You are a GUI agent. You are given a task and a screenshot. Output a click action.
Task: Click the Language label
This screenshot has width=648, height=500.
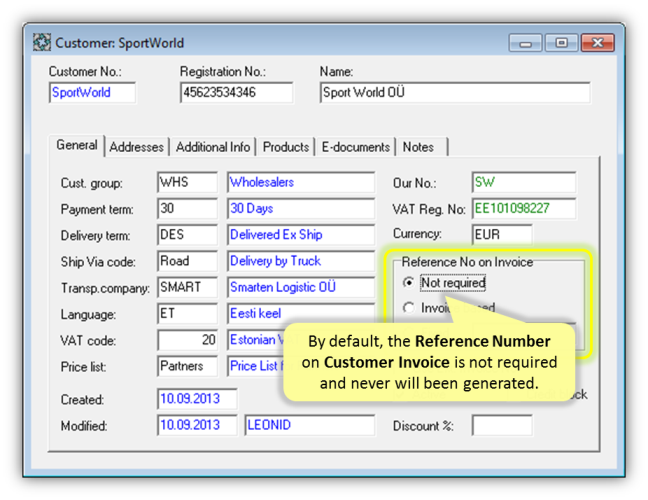tap(88, 314)
